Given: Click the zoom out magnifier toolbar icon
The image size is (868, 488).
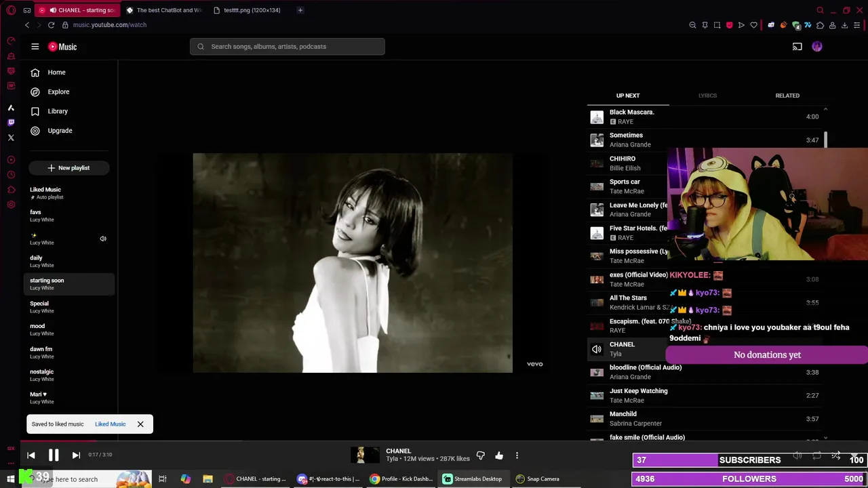Looking at the screenshot, I should 692,25.
